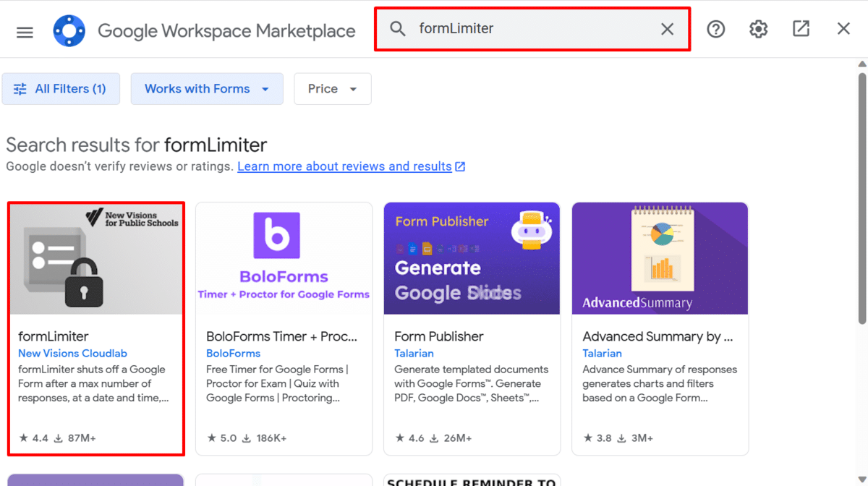Click the 87M+ install count
This screenshot has height=486, width=868.
(x=75, y=438)
